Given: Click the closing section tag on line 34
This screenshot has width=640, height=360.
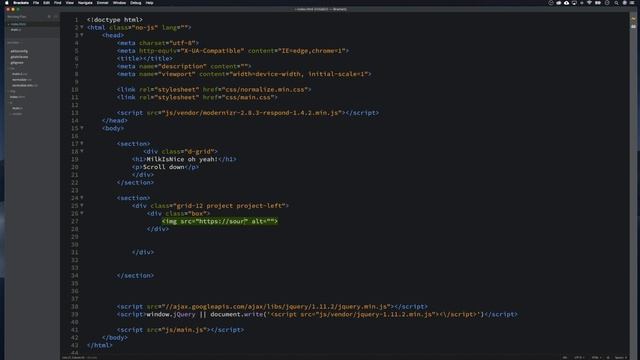Looking at the screenshot, I should [x=136, y=276].
